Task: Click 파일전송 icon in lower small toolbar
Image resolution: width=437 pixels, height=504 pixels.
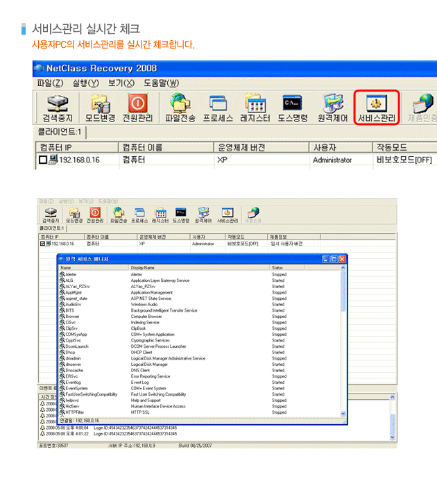Action: click(119, 215)
